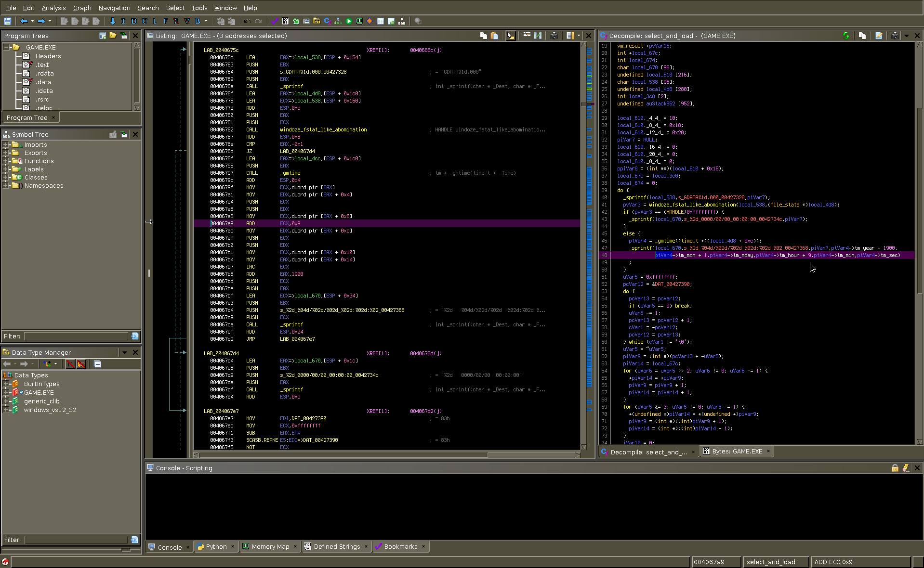
Task: Open the Analysis menu
Action: [x=53, y=8]
